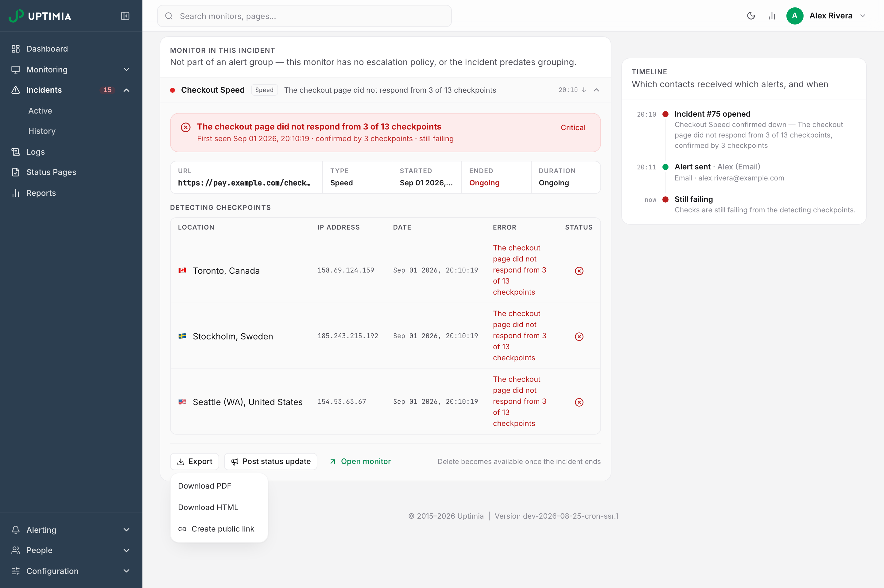Click alex.rivera@example.com in the timeline
This screenshot has height=588, width=884.
tap(741, 178)
